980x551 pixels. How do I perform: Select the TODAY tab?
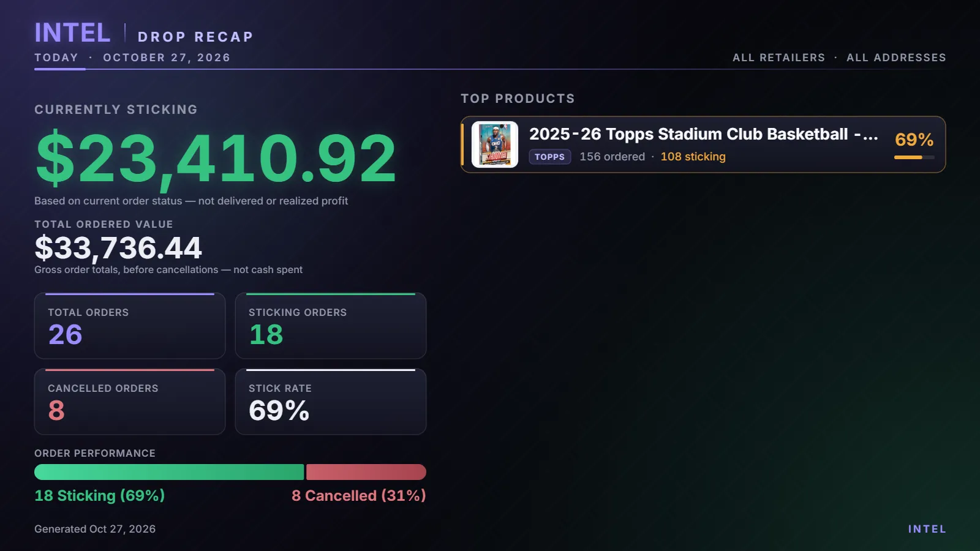pos(56,58)
